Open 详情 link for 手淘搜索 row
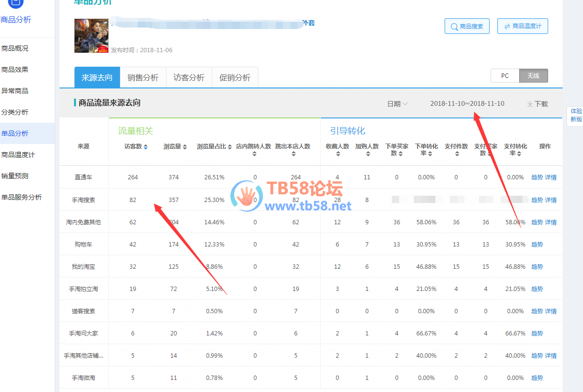This screenshot has height=392, width=583. [x=551, y=200]
